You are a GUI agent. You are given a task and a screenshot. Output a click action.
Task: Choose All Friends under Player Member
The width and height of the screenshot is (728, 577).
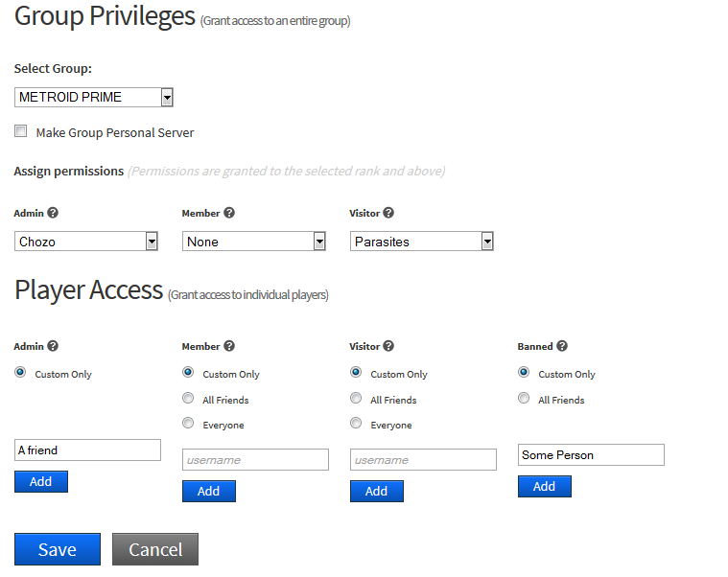tap(188, 398)
